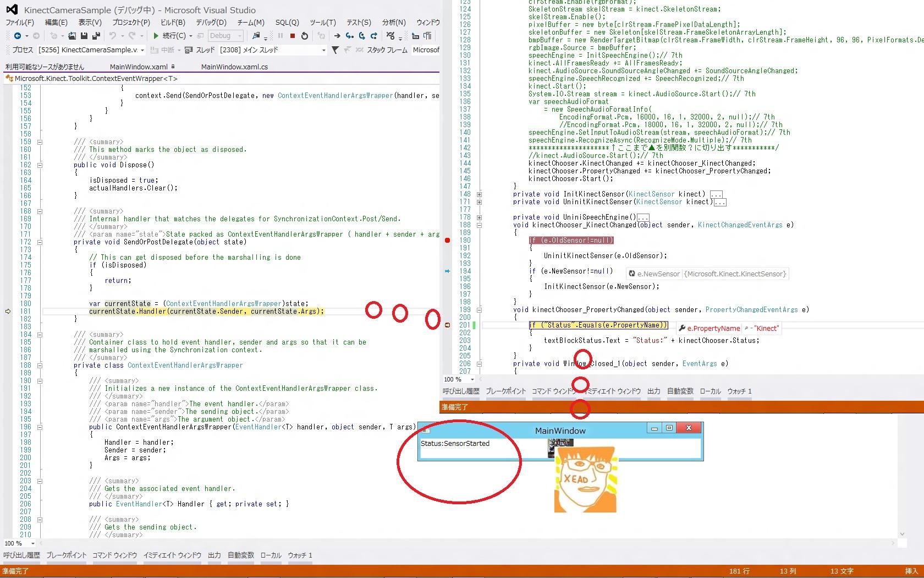Open the process selector showing [5256] KinectCameraSample
924x578 pixels.
(91, 50)
